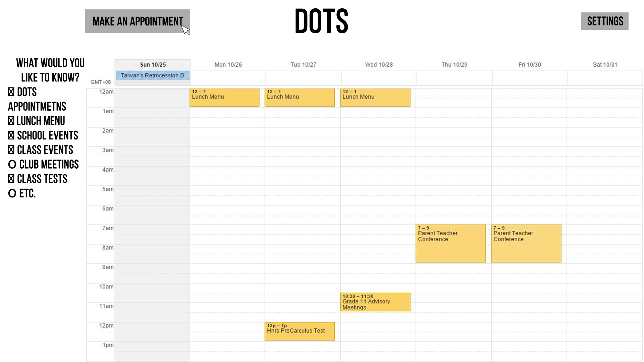Open the Grade 11 Advisory Meetings event
The height and width of the screenshot is (362, 644).
pos(375,302)
